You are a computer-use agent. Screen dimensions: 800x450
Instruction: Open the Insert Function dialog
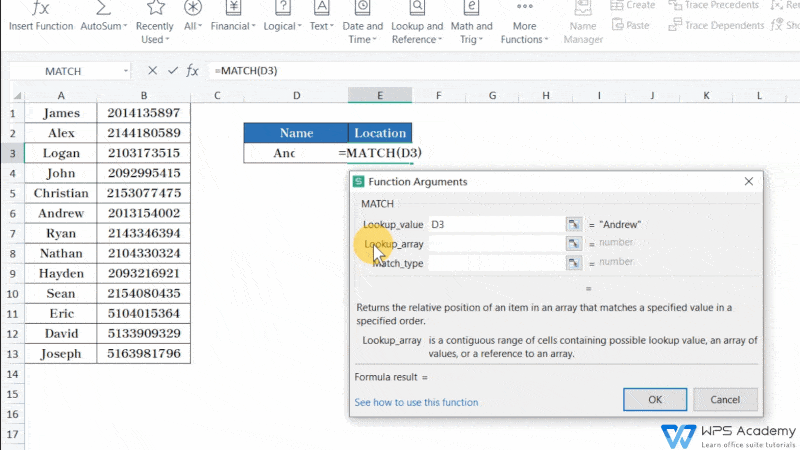point(41,16)
